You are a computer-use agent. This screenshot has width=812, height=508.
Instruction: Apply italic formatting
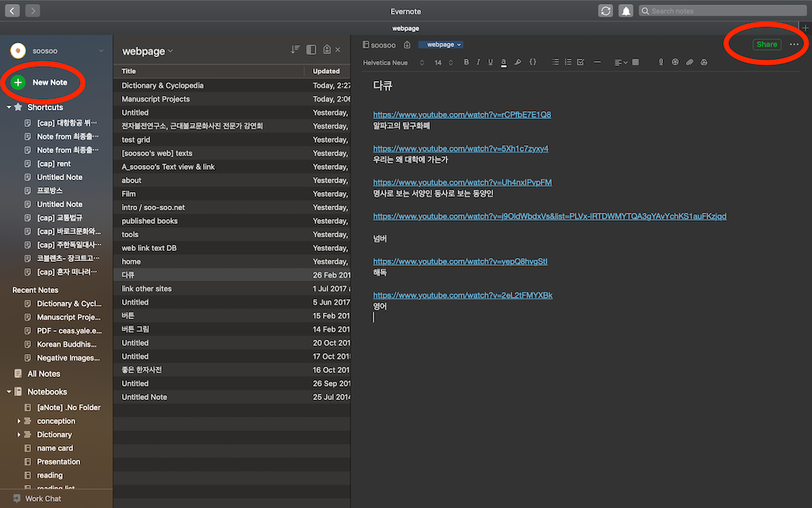pos(478,62)
